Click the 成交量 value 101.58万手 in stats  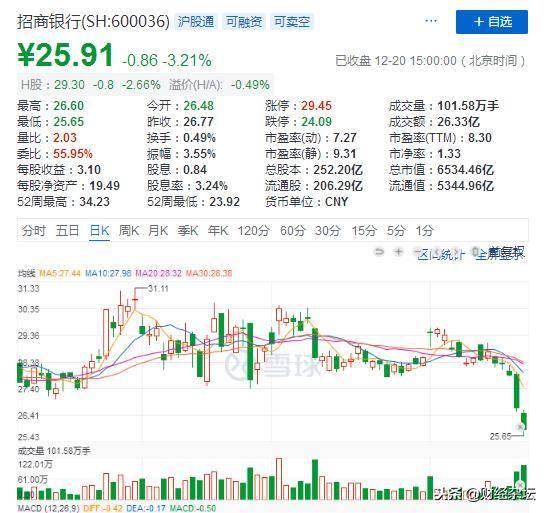click(468, 106)
